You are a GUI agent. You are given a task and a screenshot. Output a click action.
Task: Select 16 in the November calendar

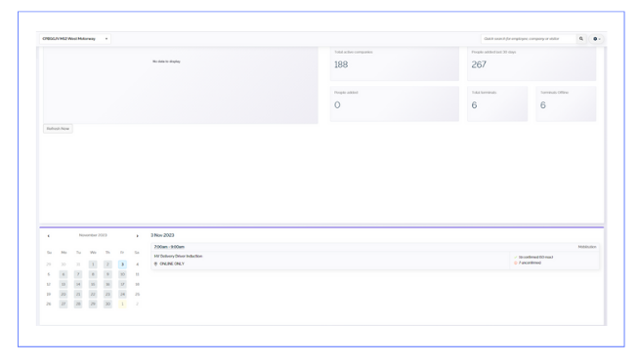tap(107, 284)
